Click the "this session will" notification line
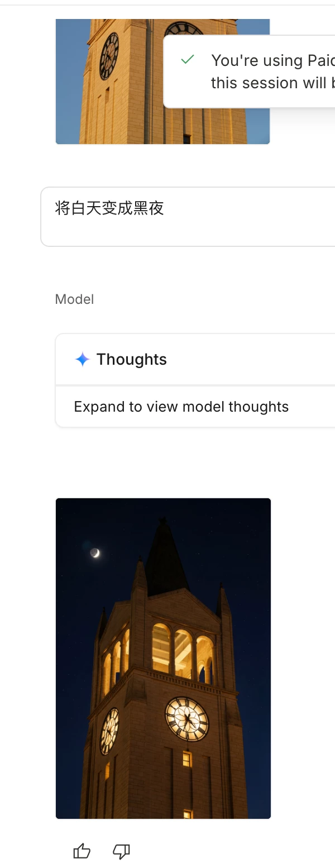 tap(273, 83)
